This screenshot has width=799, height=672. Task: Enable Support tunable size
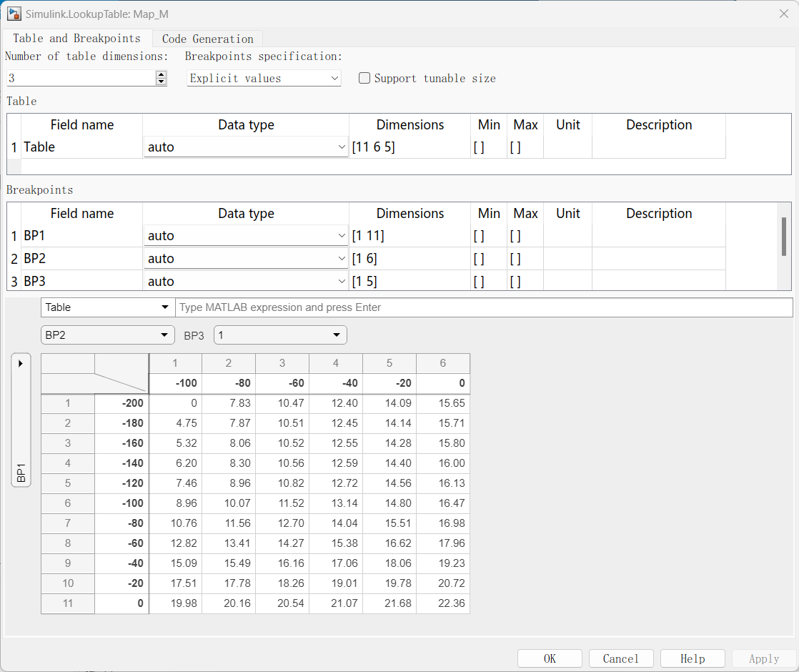(364, 78)
